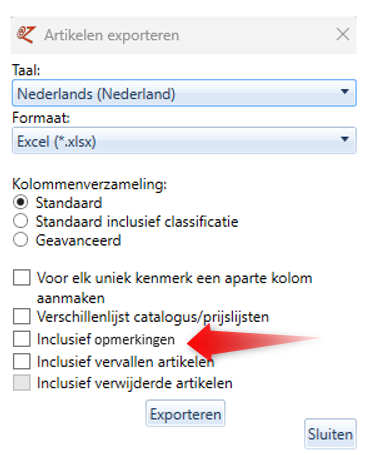Tick Verschillenlijst catalogus/prijslijsten checkbox

point(22,316)
